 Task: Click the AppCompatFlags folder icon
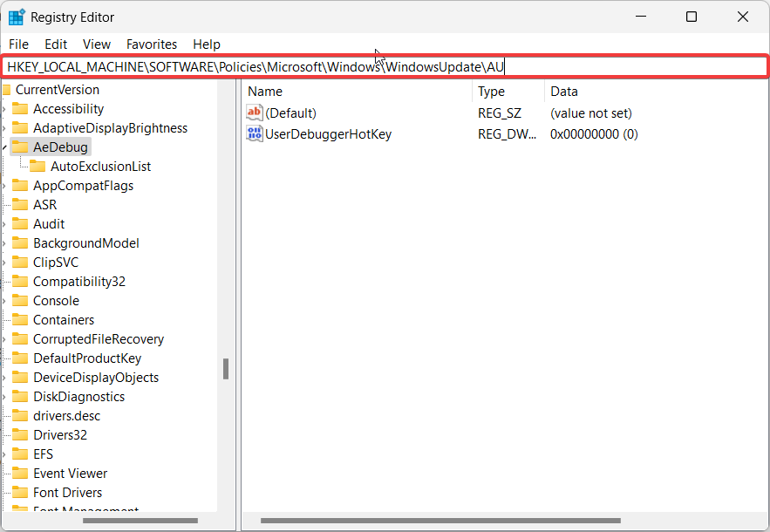[x=20, y=185]
